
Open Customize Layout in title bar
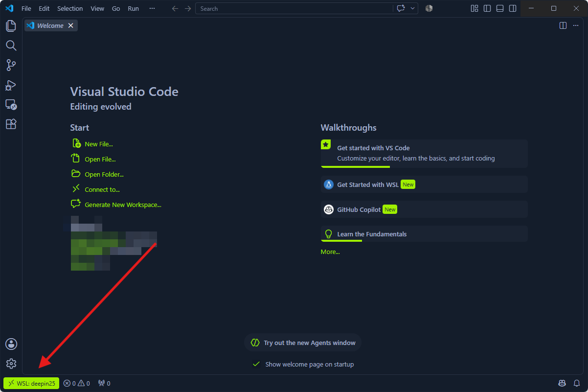click(x=474, y=8)
